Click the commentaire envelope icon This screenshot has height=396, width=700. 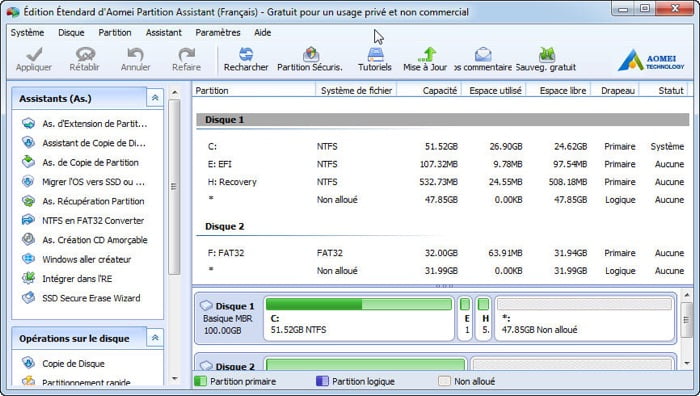pyautogui.click(x=483, y=54)
